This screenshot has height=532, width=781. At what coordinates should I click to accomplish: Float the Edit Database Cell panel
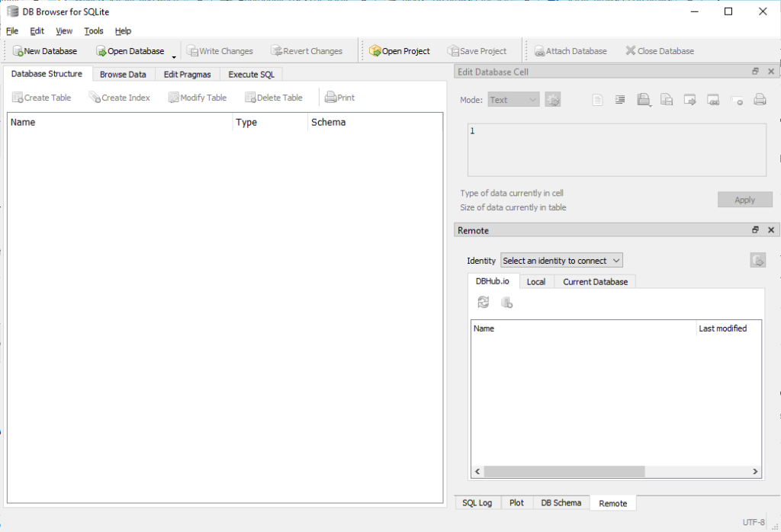pyautogui.click(x=755, y=72)
